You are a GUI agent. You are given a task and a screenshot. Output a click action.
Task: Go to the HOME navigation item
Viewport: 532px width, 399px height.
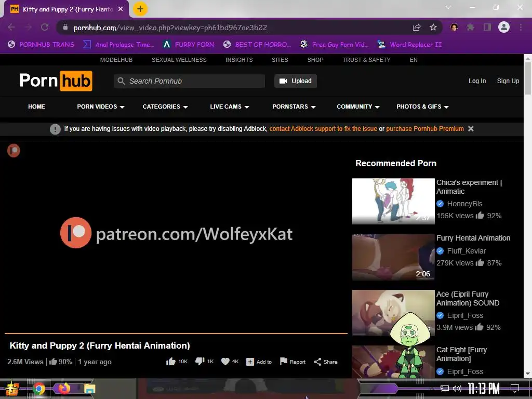coord(37,107)
